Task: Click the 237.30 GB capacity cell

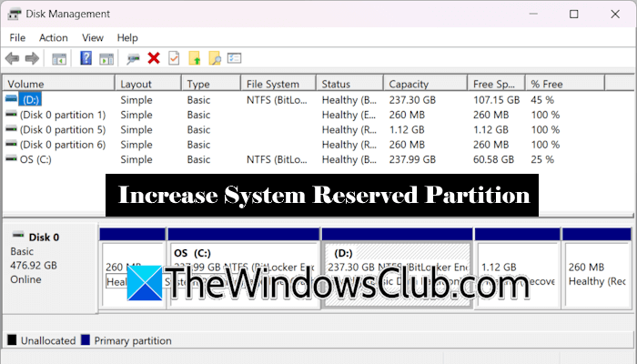Action: coord(412,100)
